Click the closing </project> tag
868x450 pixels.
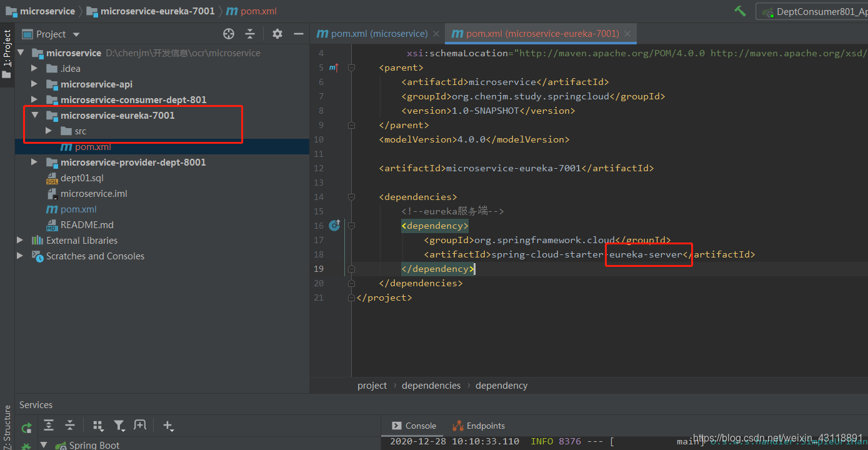(384, 297)
